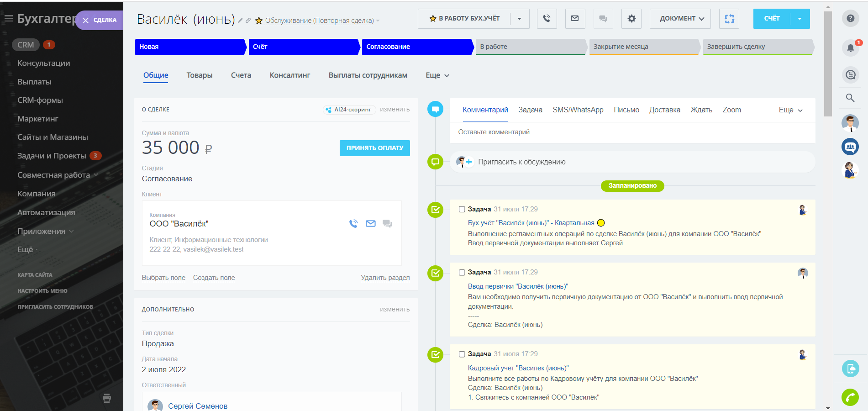
Task: Switch to the Товары tab
Action: tap(199, 75)
